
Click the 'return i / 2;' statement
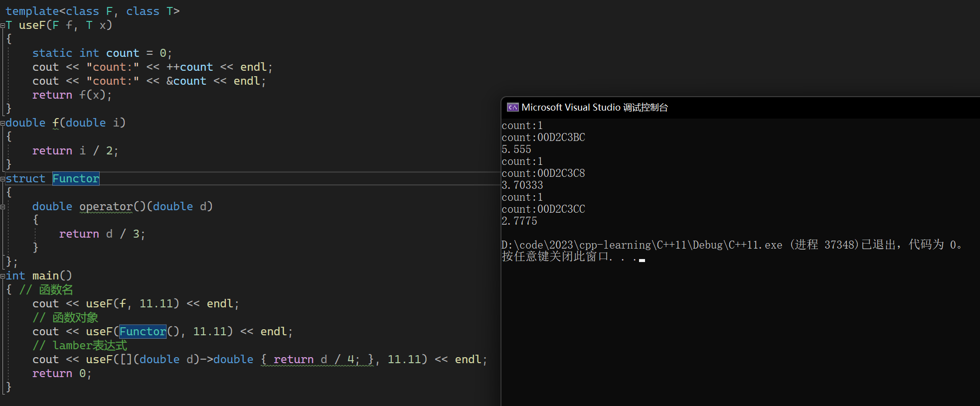(x=75, y=150)
